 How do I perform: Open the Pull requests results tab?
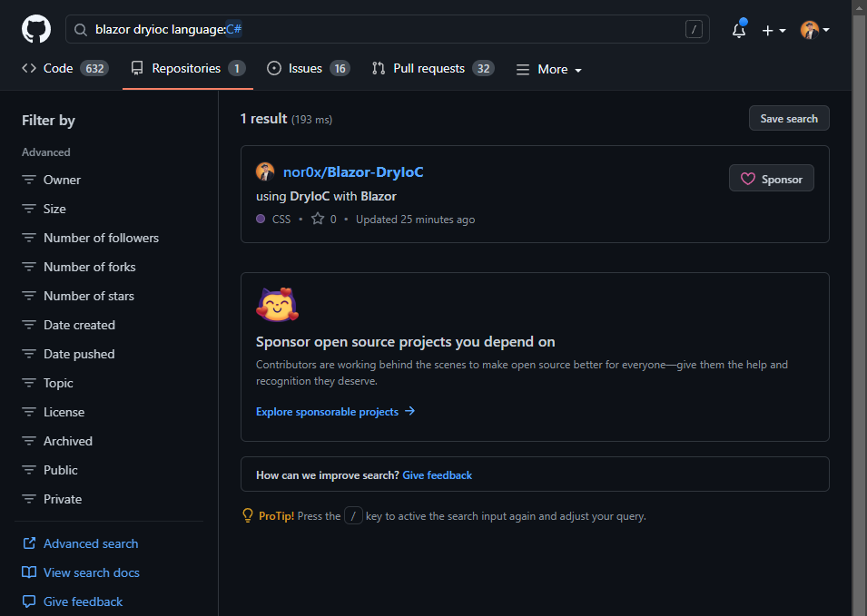tap(432, 69)
